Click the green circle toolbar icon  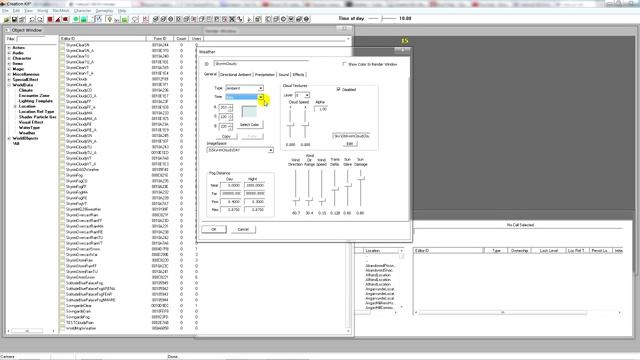(76, 19)
